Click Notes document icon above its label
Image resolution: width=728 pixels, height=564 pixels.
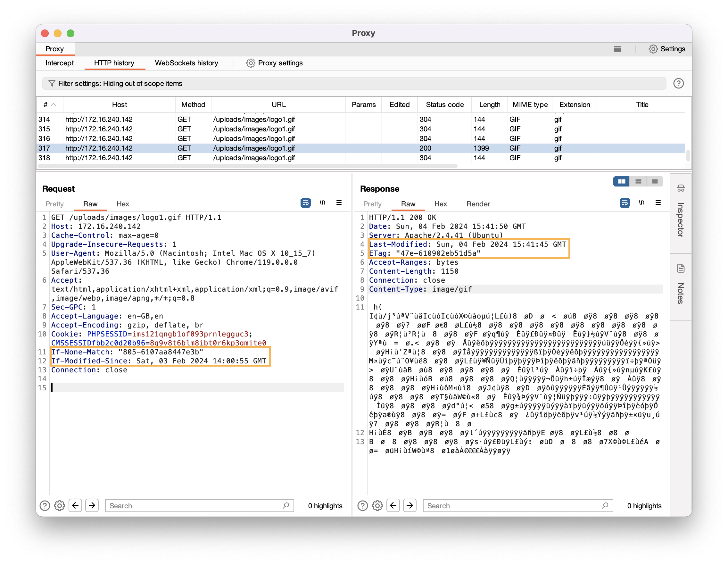pyautogui.click(x=680, y=268)
